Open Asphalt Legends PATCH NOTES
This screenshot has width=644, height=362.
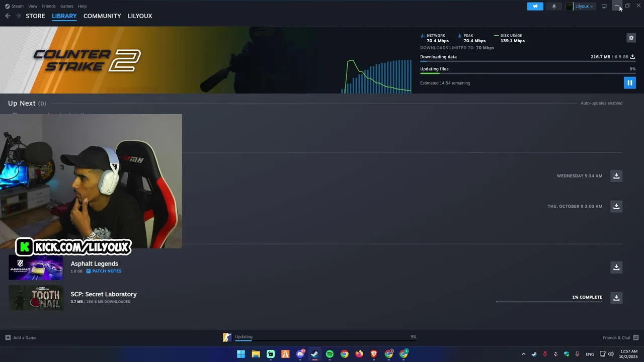point(104,271)
